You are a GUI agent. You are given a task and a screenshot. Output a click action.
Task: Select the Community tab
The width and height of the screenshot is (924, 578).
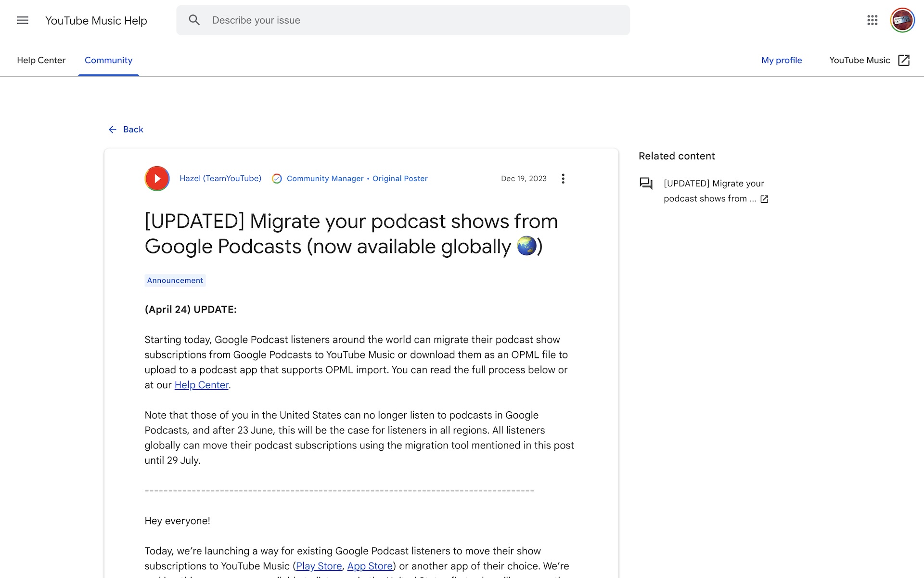(x=108, y=60)
